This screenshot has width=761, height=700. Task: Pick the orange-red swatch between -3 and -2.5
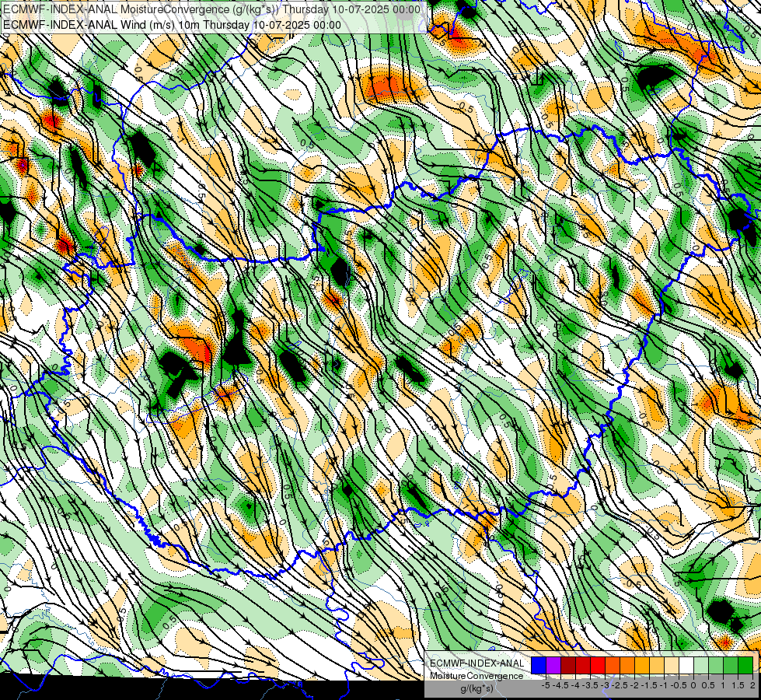[613, 665]
